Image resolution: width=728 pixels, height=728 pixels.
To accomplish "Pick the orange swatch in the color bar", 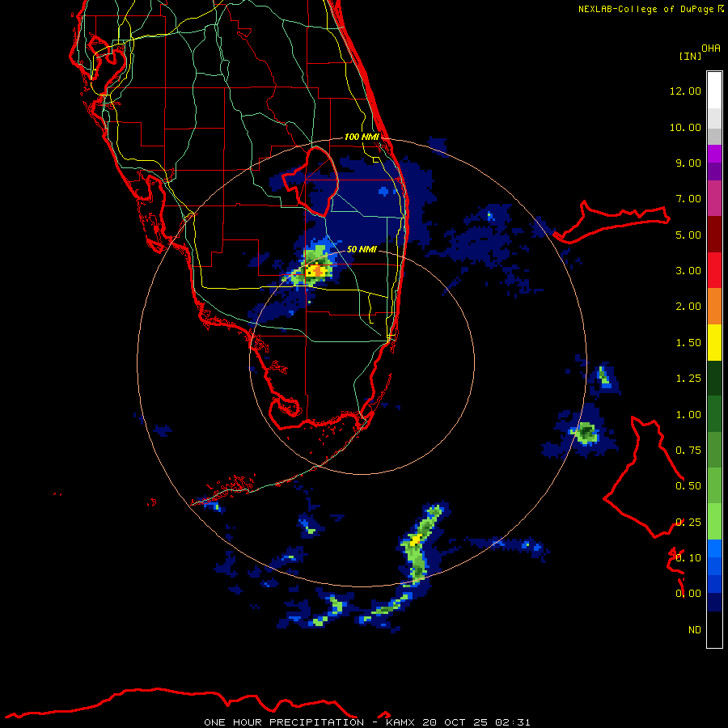I will (714, 307).
